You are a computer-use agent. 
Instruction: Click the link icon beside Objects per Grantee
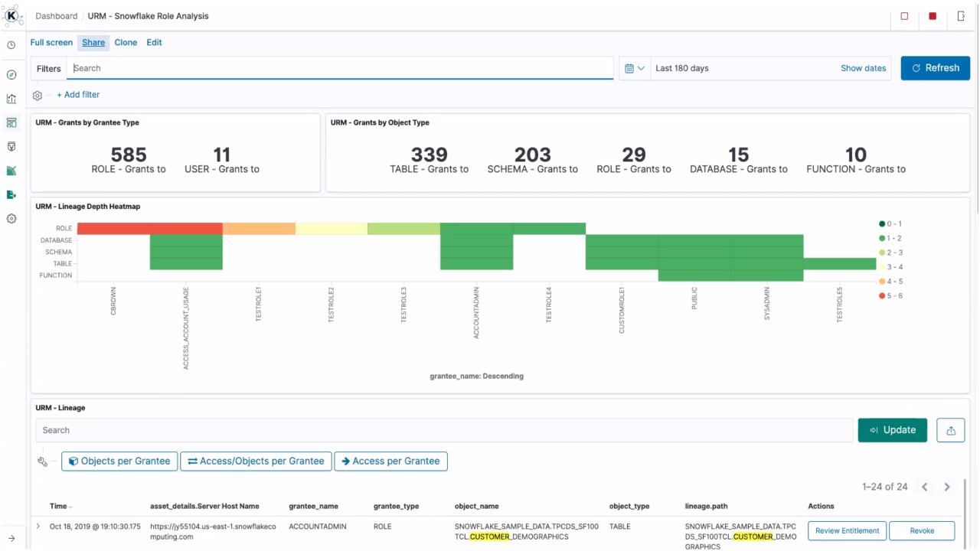[x=43, y=461]
